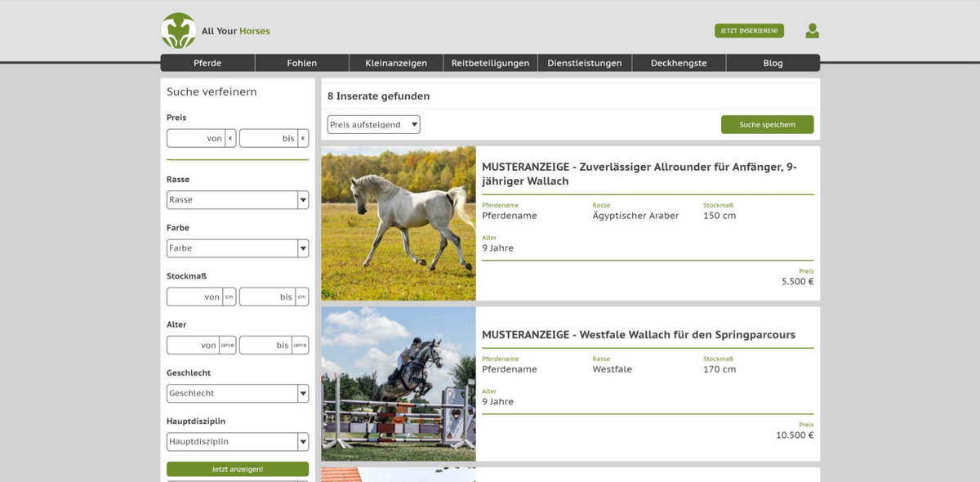The height and width of the screenshot is (482, 980).
Task: Open the Reitbeteiligungen section
Action: (x=490, y=63)
